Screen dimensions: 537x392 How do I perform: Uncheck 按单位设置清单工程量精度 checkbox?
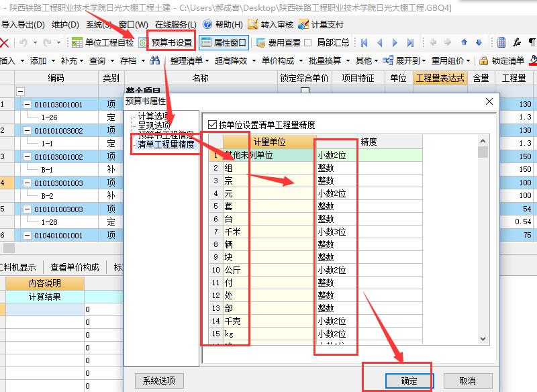pos(212,125)
